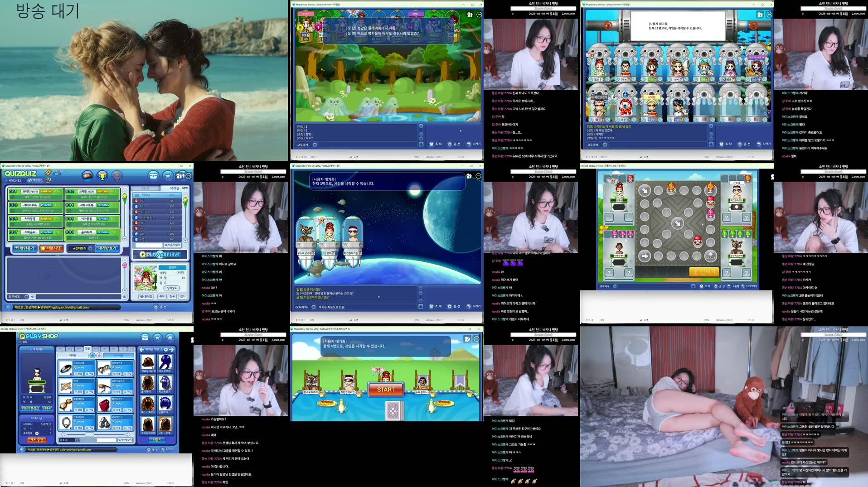Join room 004 in the lobby list
The image size is (868, 487).
coord(92,207)
